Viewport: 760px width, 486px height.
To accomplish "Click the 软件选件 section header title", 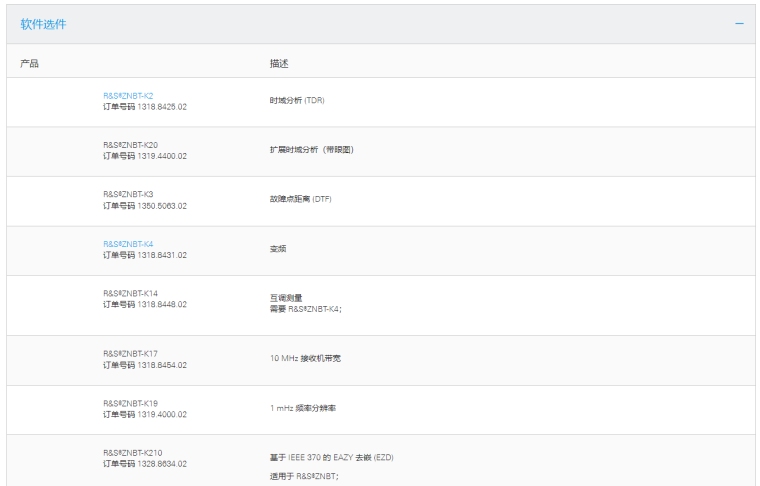I will (45, 23).
